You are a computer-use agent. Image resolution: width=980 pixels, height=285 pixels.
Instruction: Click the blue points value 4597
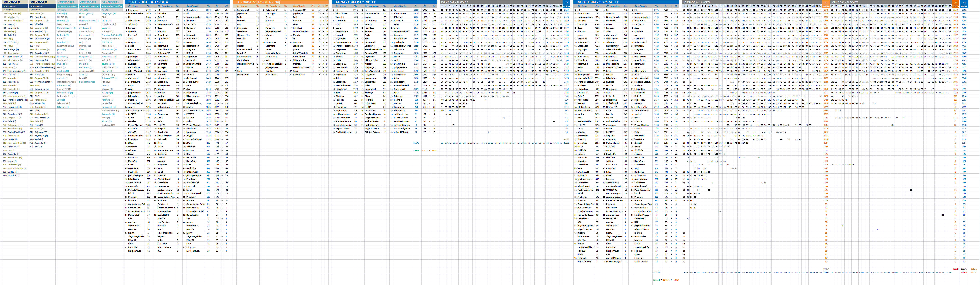(657, 35)
